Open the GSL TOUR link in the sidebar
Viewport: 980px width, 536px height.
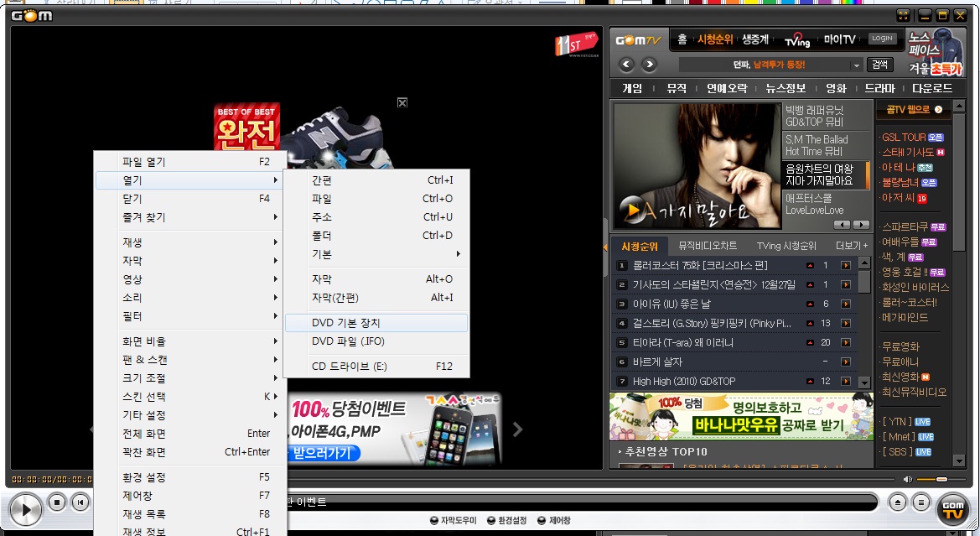pyautogui.click(x=912, y=137)
